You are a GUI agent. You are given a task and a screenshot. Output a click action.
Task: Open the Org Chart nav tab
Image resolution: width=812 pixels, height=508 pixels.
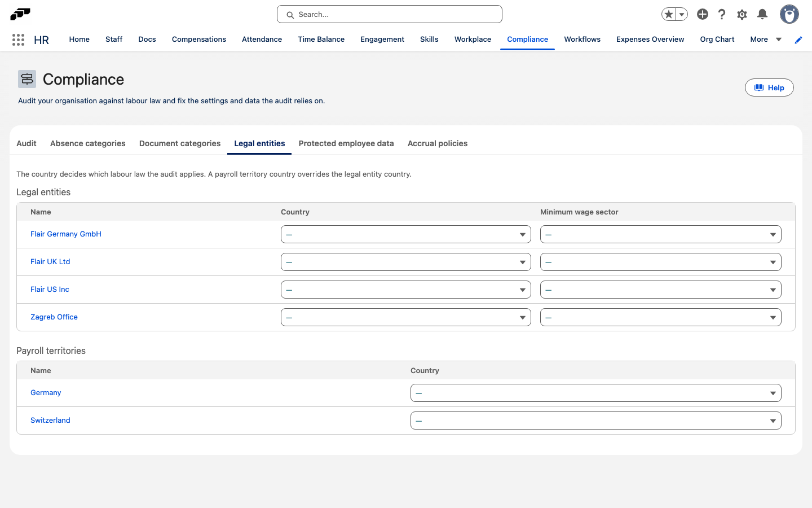pos(717,40)
